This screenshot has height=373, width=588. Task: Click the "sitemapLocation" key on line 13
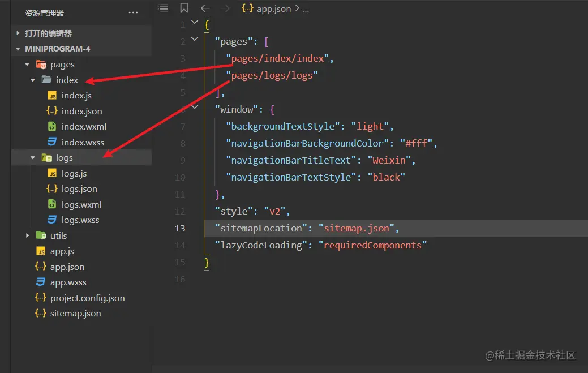[x=261, y=228]
